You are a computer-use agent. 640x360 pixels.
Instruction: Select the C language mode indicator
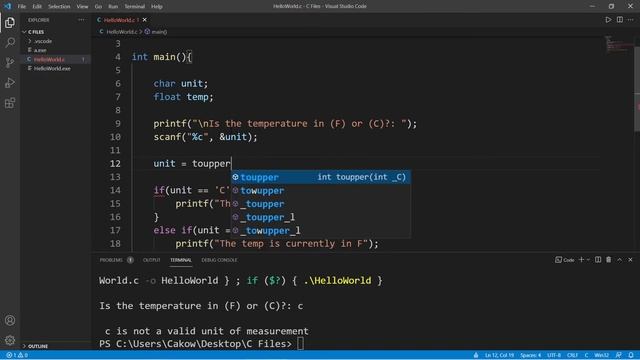click(586, 355)
